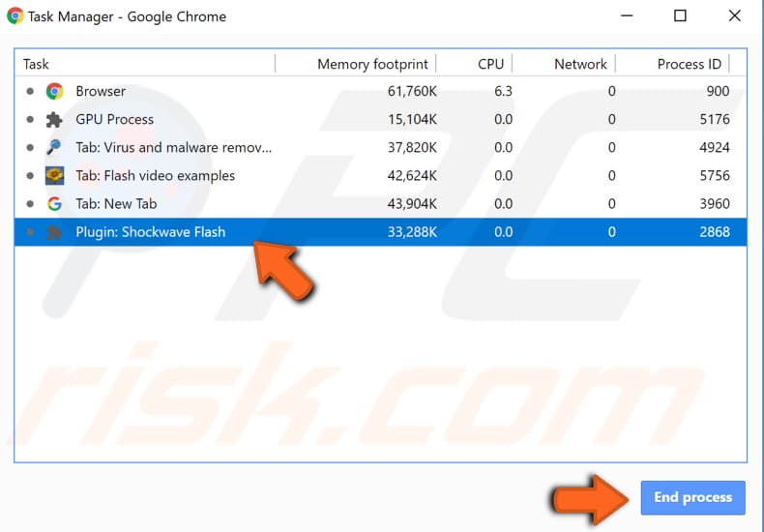The height and width of the screenshot is (532, 764).
Task: Select the Plugin: Shockwave Flash row
Action: pyautogui.click(x=380, y=232)
